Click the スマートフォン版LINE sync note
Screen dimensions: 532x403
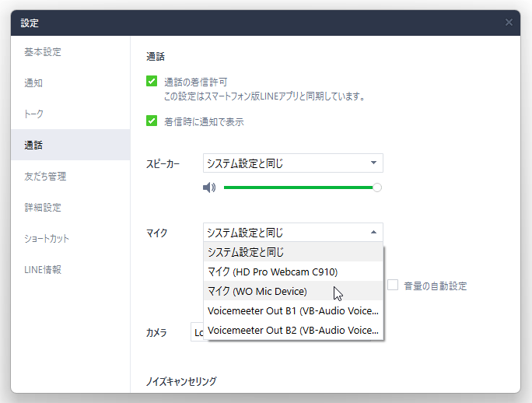click(264, 96)
